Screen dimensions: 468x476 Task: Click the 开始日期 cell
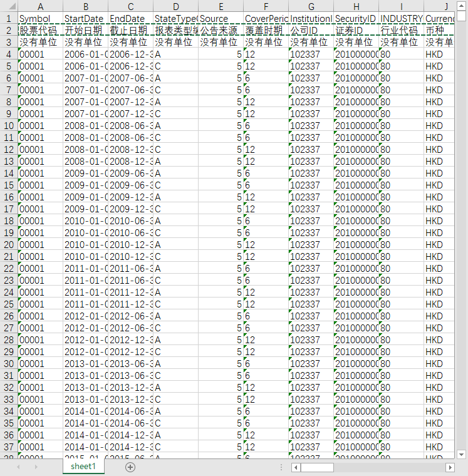tap(86, 30)
